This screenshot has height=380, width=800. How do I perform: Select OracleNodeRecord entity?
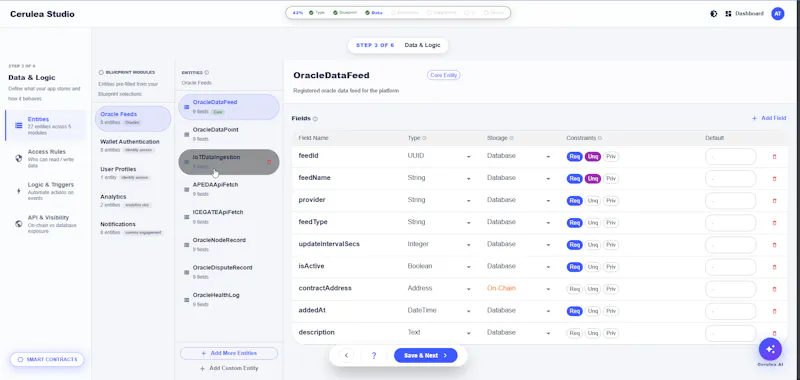(x=229, y=244)
